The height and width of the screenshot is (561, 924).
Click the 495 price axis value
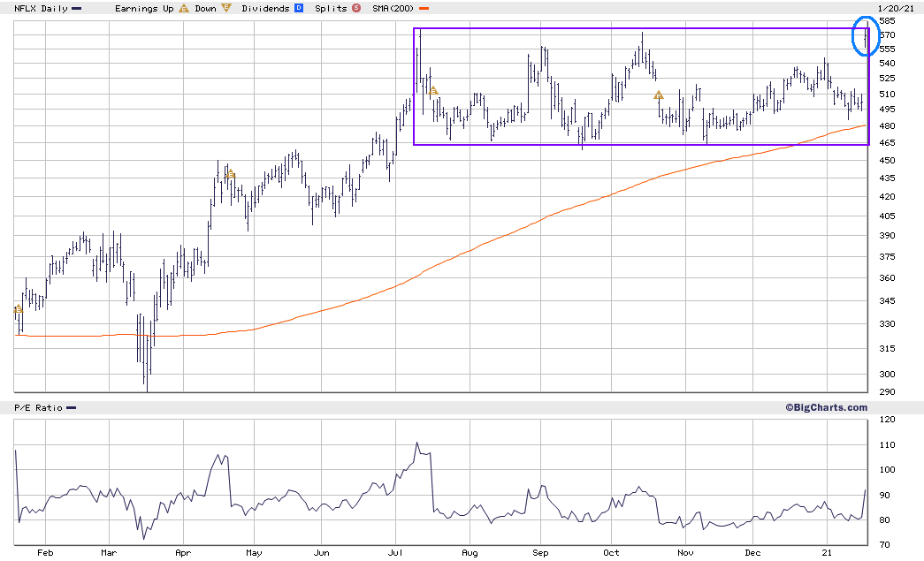click(888, 110)
